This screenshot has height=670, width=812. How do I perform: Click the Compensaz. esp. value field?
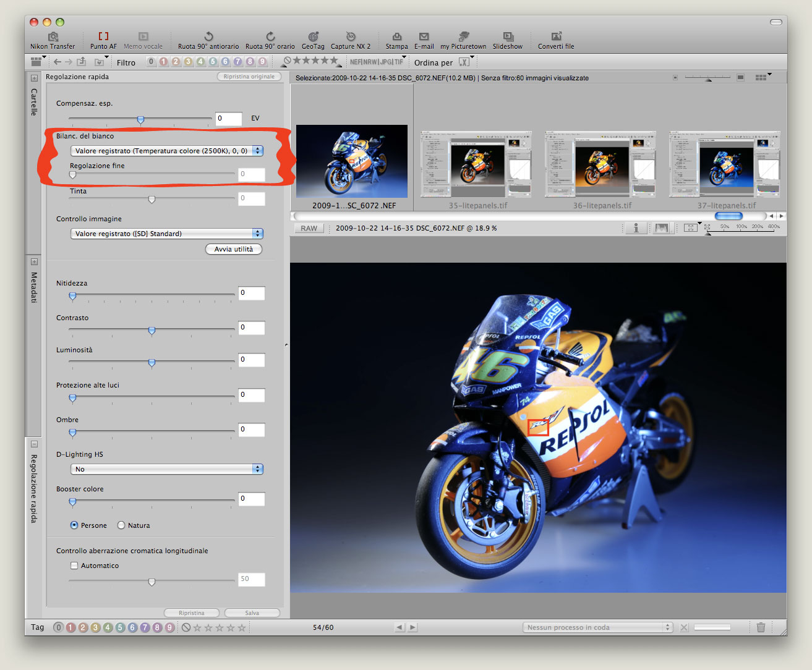[229, 119]
